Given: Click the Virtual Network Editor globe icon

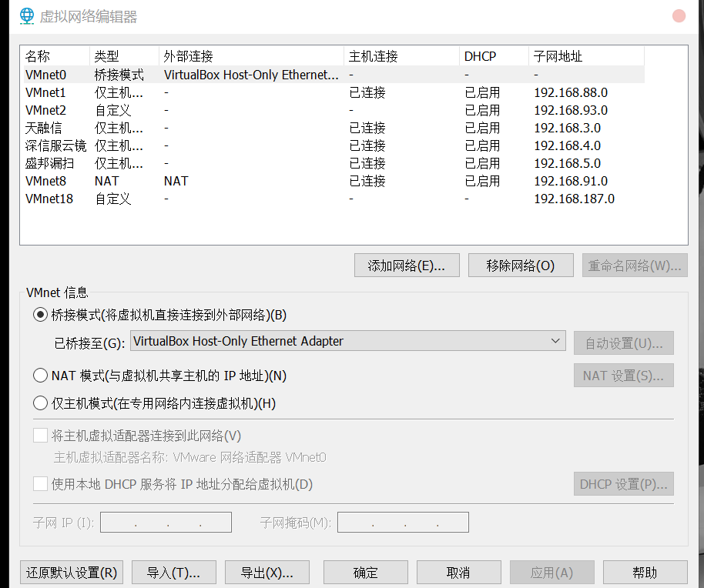Looking at the screenshot, I should 27,16.
